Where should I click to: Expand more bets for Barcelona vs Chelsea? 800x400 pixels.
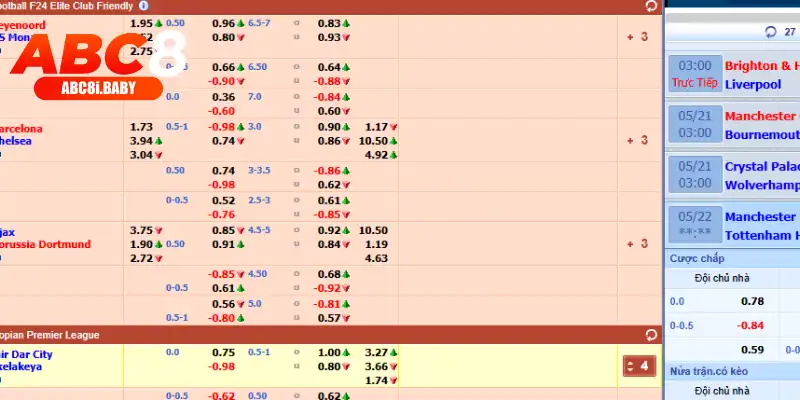637,141
